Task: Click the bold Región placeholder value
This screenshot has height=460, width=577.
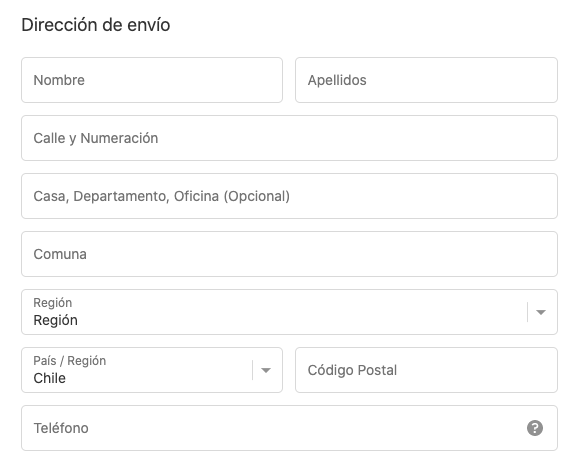Action: (x=55, y=320)
